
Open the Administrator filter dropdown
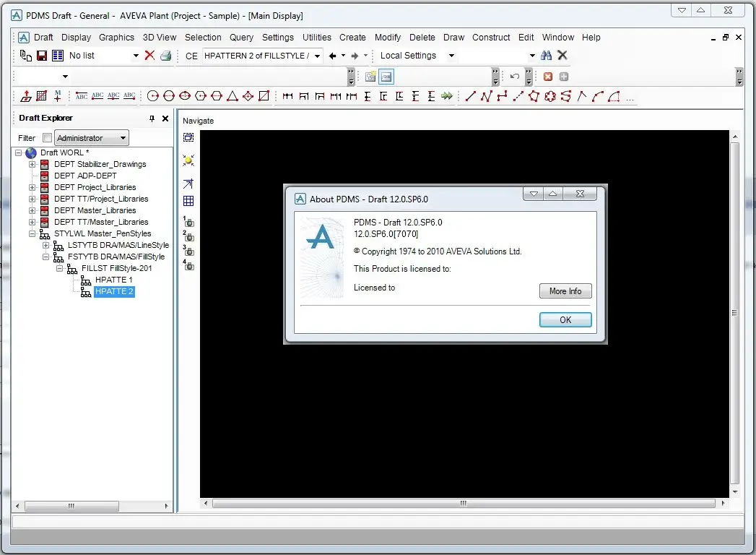[92, 138]
